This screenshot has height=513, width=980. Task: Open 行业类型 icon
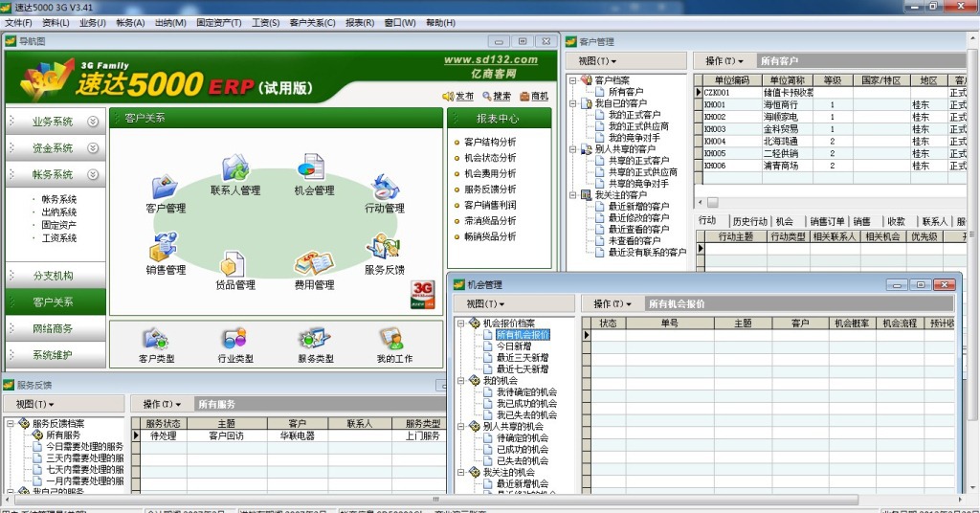click(235, 340)
